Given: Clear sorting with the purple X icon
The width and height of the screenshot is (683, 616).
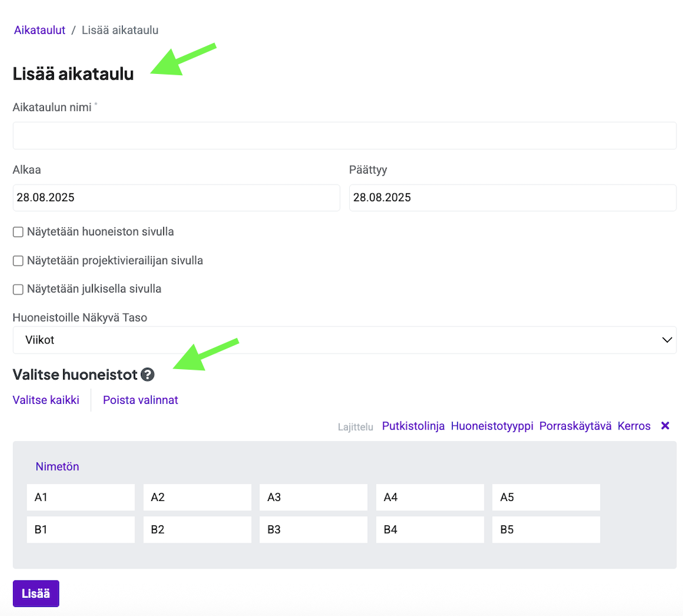Looking at the screenshot, I should (665, 426).
